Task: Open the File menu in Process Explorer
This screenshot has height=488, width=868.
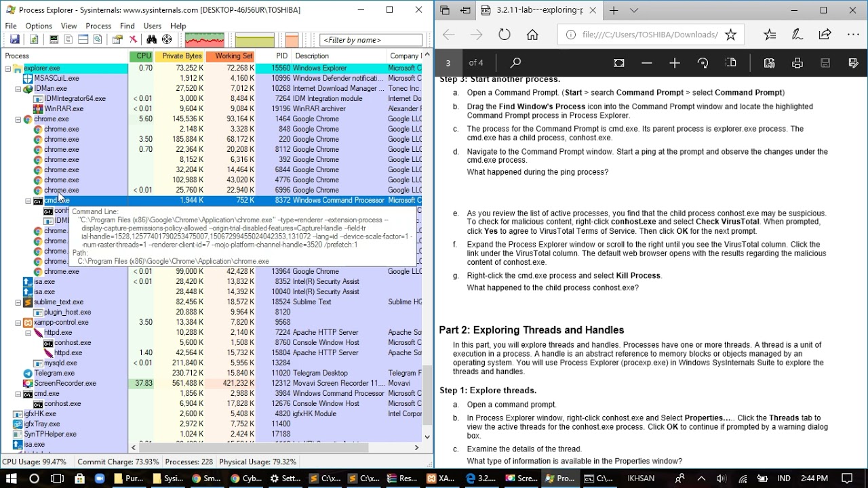Action: coord(11,26)
